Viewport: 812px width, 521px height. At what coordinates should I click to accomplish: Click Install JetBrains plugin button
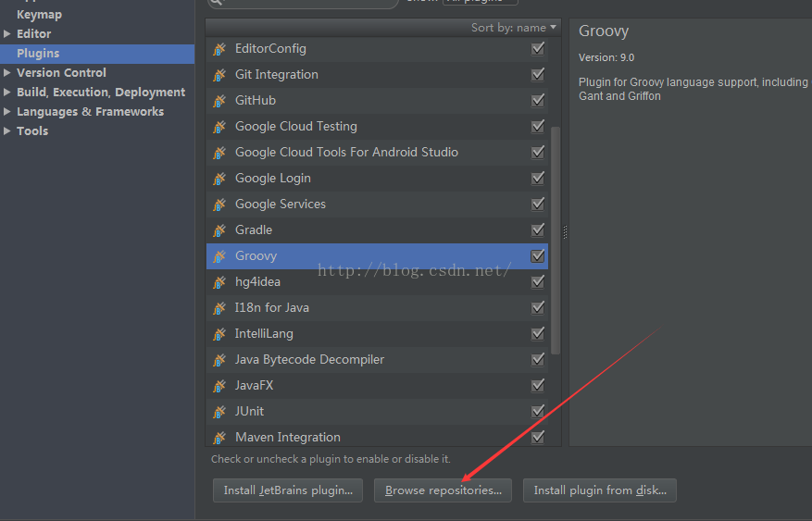pos(288,490)
